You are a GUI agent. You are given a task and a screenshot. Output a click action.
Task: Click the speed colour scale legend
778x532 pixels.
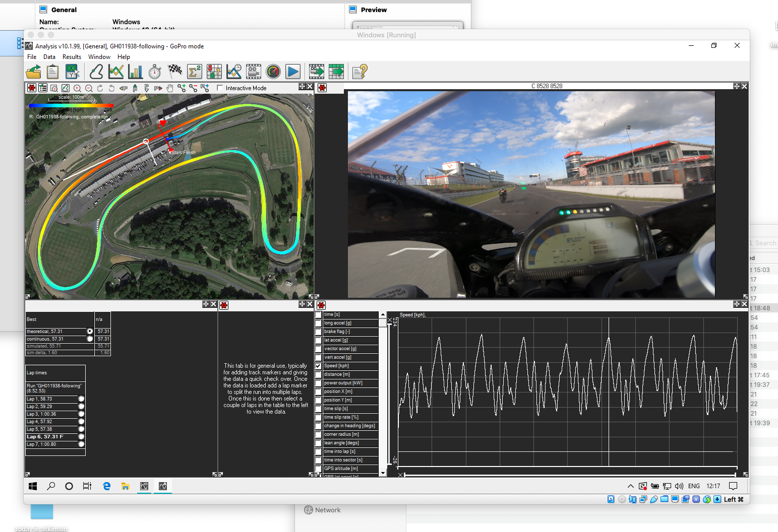click(71, 106)
